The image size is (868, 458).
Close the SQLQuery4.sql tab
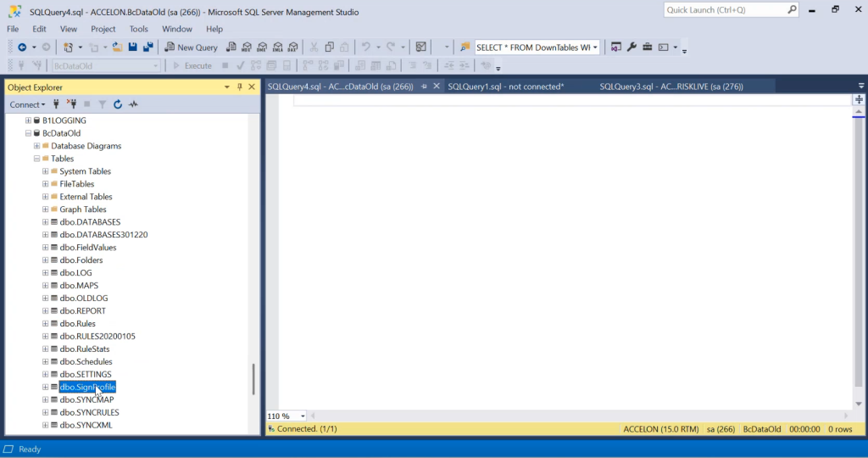coord(437,87)
